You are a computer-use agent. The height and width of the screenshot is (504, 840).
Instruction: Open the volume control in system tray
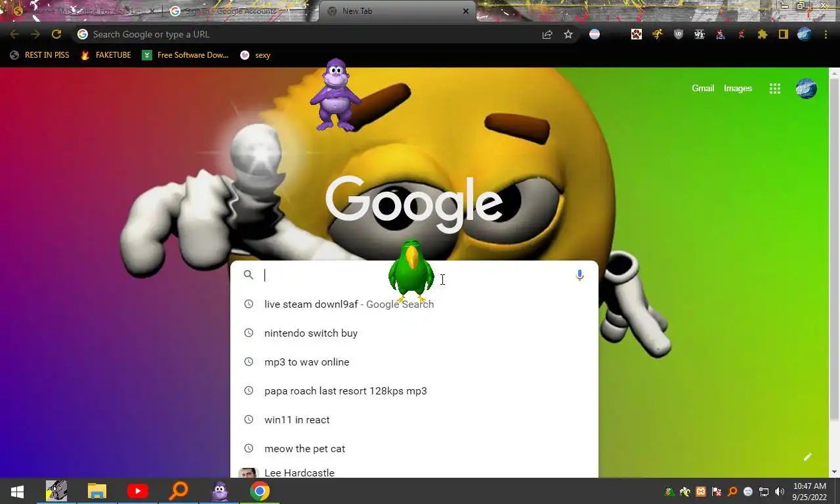click(x=780, y=492)
